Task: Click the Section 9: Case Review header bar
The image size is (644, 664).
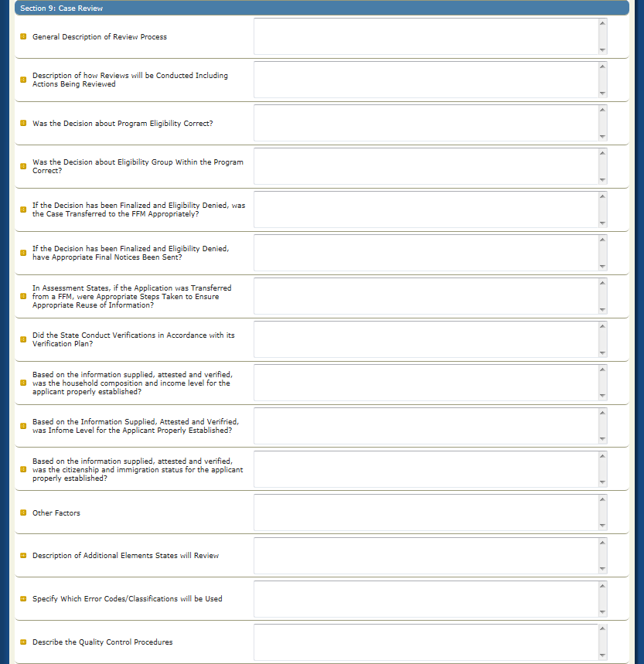Action: (322, 8)
